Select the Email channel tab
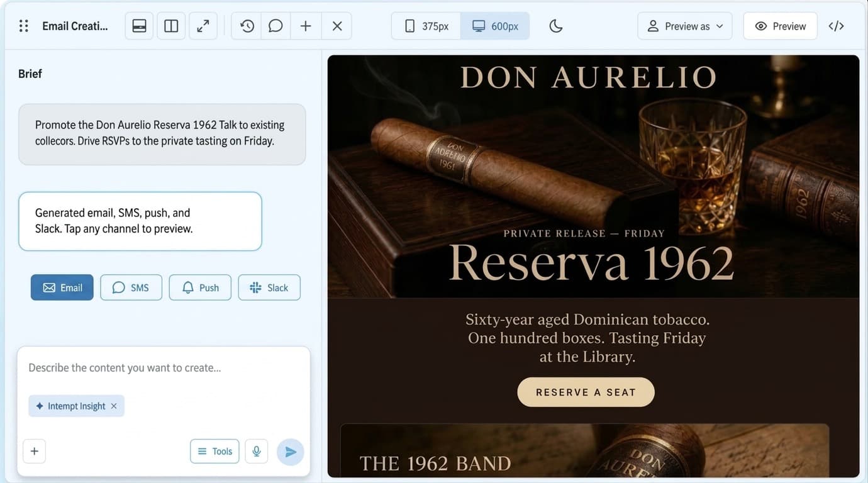Image resolution: width=868 pixels, height=483 pixels. (62, 287)
